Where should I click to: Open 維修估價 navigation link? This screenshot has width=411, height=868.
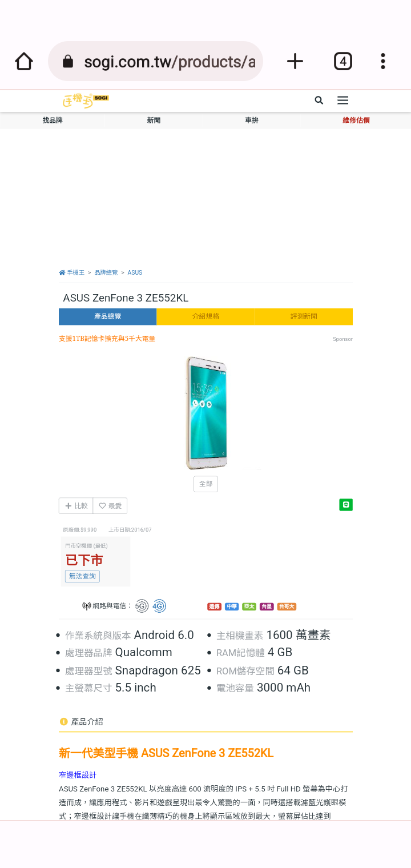tap(356, 120)
